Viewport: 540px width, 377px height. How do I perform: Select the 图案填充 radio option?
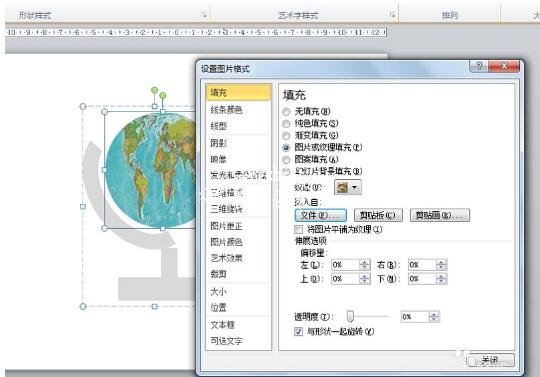coord(286,159)
